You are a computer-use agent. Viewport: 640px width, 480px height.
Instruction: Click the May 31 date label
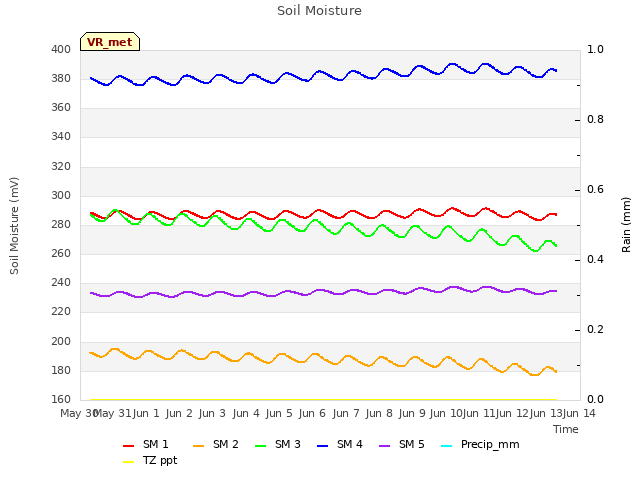click(113, 413)
